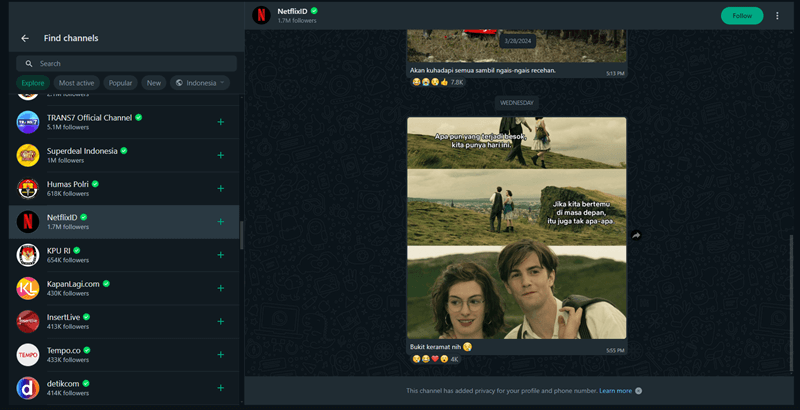Add Humas Polri channel via plus icon
Screen dimensions: 800x410
(x=220, y=188)
